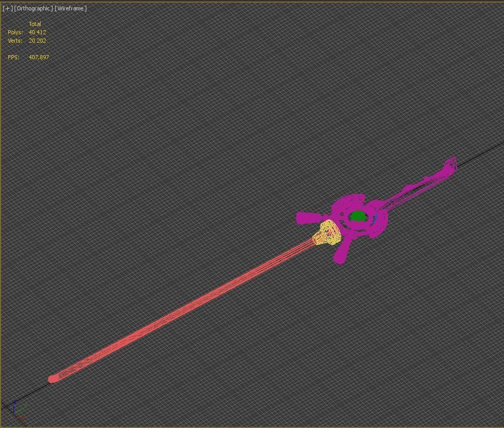
Task: Click the Polys: statistics label
Action: point(15,32)
